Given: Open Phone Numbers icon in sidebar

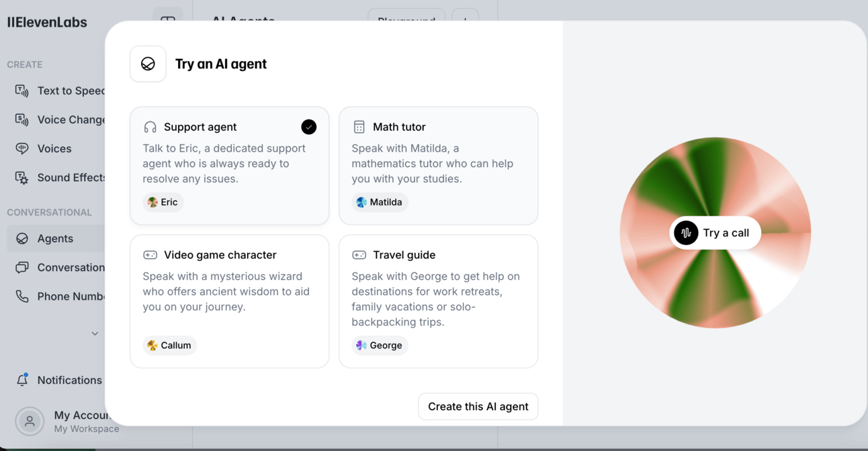Looking at the screenshot, I should [22, 296].
